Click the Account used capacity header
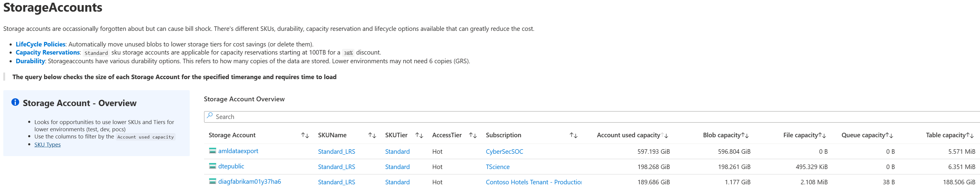 (x=628, y=135)
